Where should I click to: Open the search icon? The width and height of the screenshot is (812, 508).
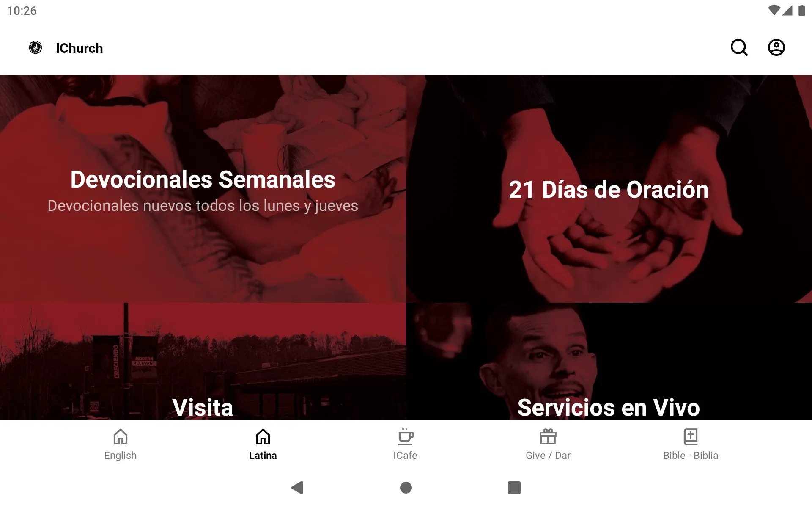click(x=740, y=48)
